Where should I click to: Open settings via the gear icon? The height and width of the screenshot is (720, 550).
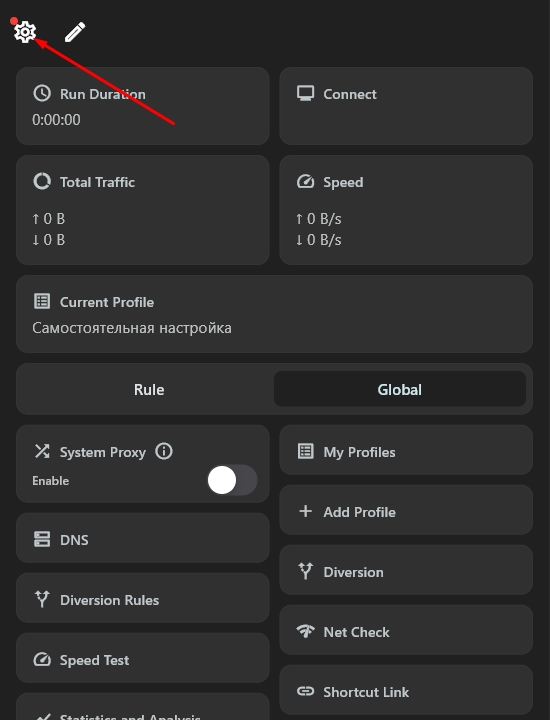point(25,32)
